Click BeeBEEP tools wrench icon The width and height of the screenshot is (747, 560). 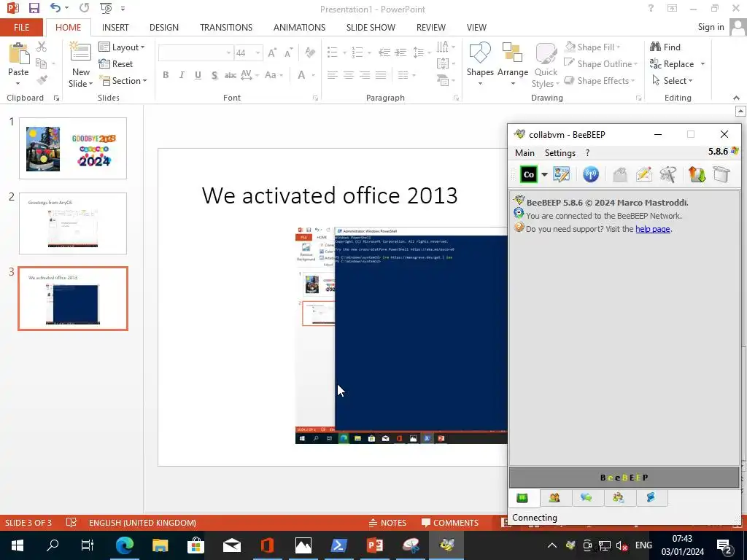coord(668,174)
